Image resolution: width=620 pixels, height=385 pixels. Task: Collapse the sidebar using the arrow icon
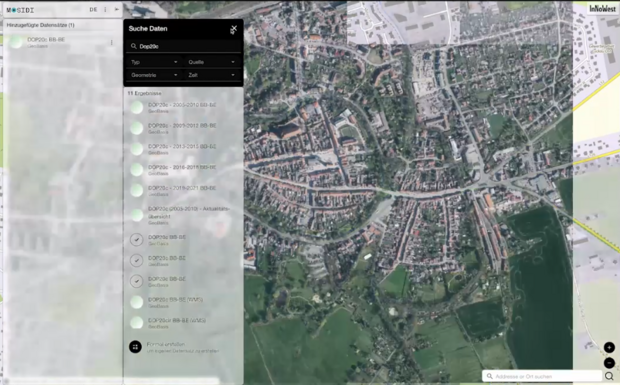[x=117, y=9]
